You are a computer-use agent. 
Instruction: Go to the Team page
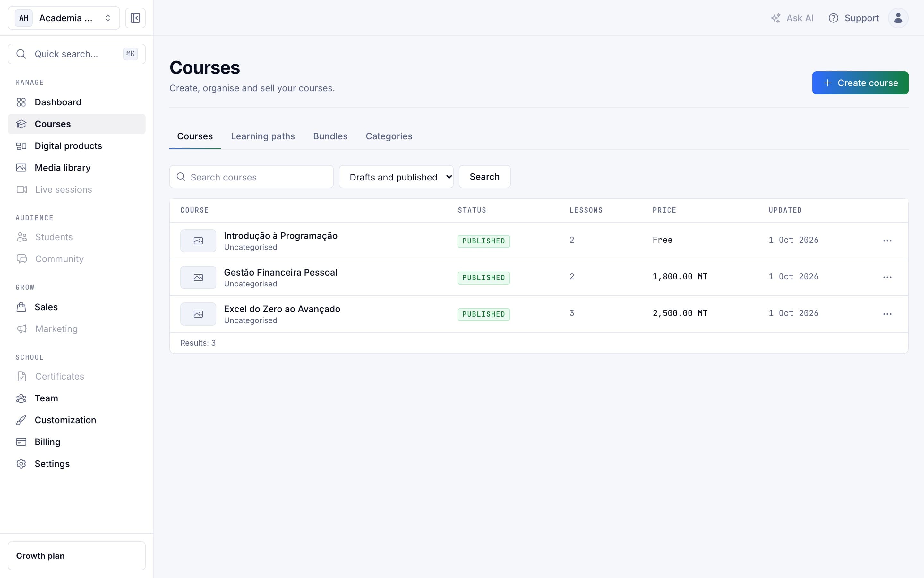pyautogui.click(x=76, y=398)
